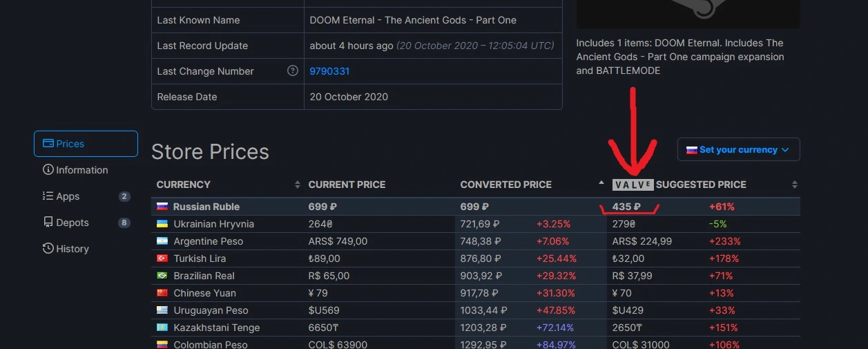The image size is (868, 349).
Task: Select the Uruguayan Peso row name
Action: (x=211, y=310)
